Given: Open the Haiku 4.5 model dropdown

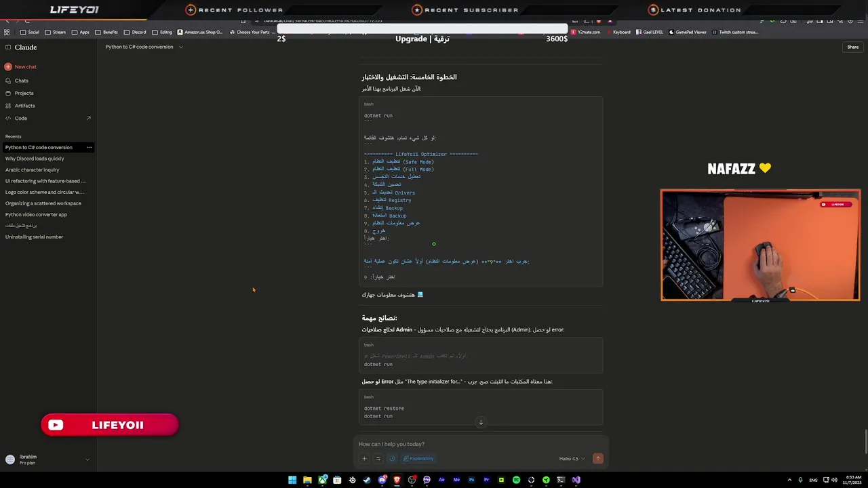Looking at the screenshot, I should (572, 459).
